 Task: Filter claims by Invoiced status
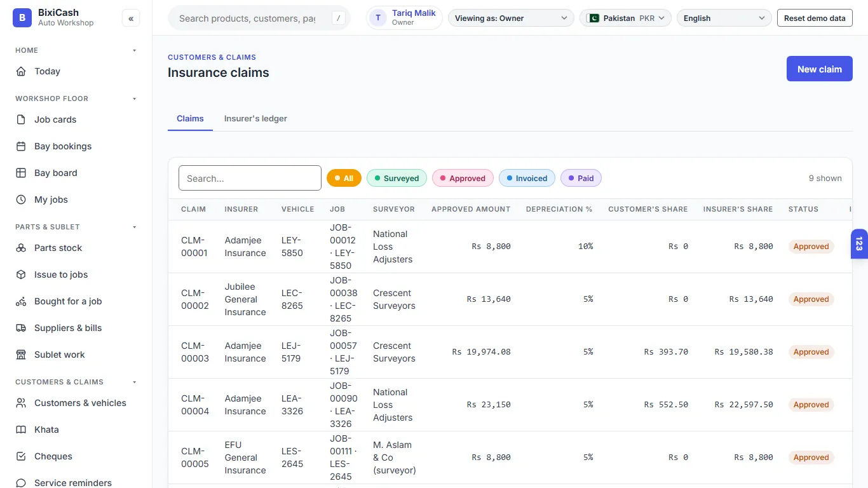coord(527,179)
